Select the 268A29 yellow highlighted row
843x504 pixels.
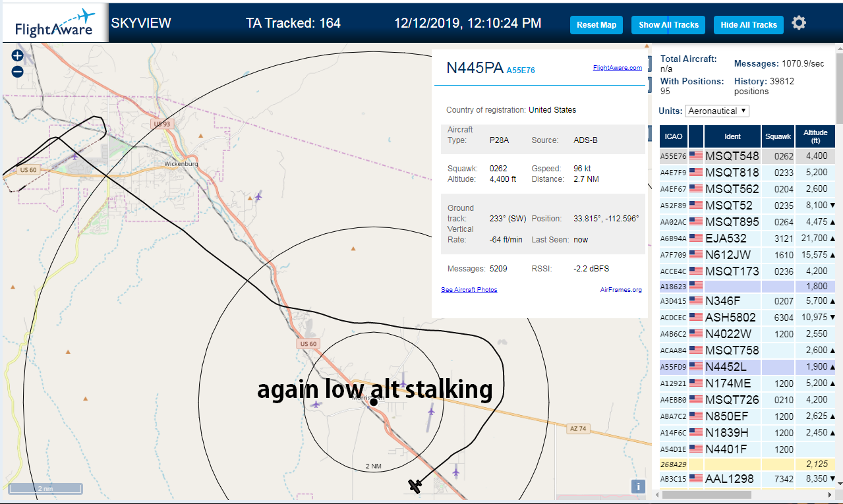click(747, 464)
